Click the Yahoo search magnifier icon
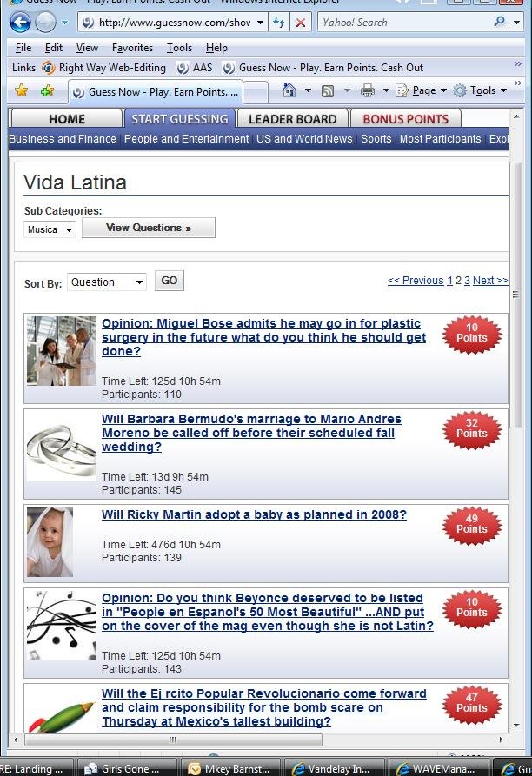The width and height of the screenshot is (532, 776). 499,22
